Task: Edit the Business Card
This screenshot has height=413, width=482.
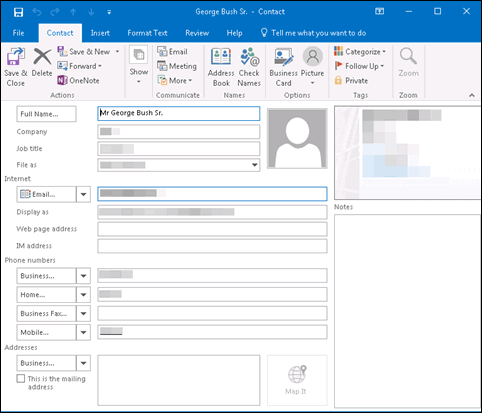Action: click(x=283, y=67)
